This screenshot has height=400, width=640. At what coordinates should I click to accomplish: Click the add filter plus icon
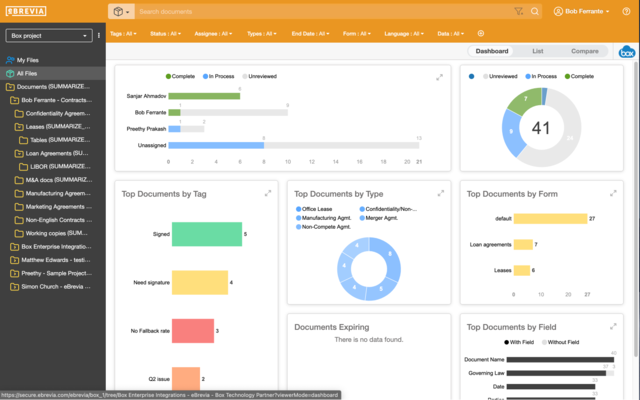(481, 33)
